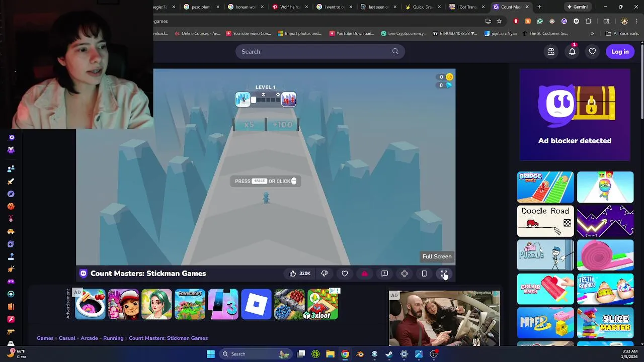Open the Arcade breadcrumb link
This screenshot has height=362, width=644.
[89, 338]
